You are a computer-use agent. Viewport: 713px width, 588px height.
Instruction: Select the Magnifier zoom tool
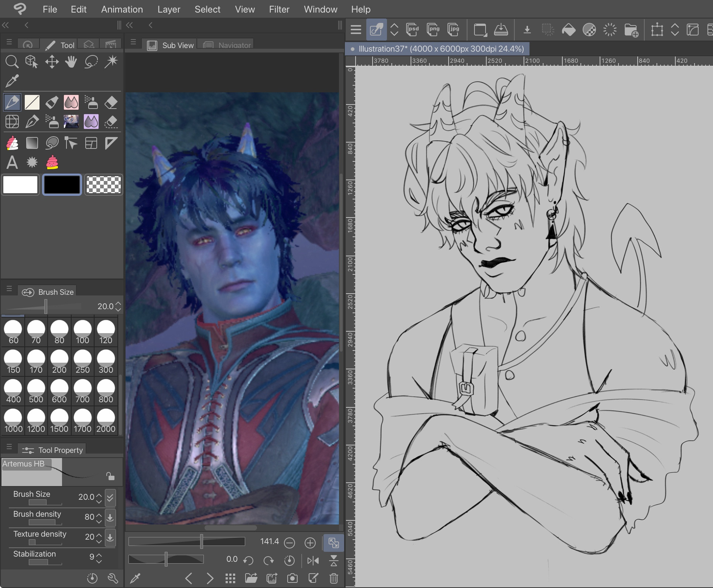(x=12, y=62)
